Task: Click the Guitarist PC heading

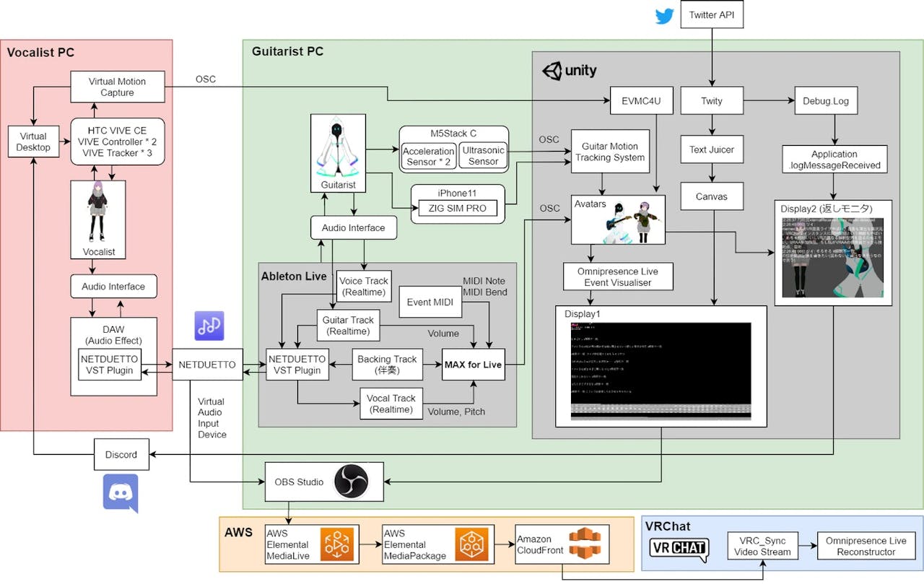Action: tap(287, 51)
